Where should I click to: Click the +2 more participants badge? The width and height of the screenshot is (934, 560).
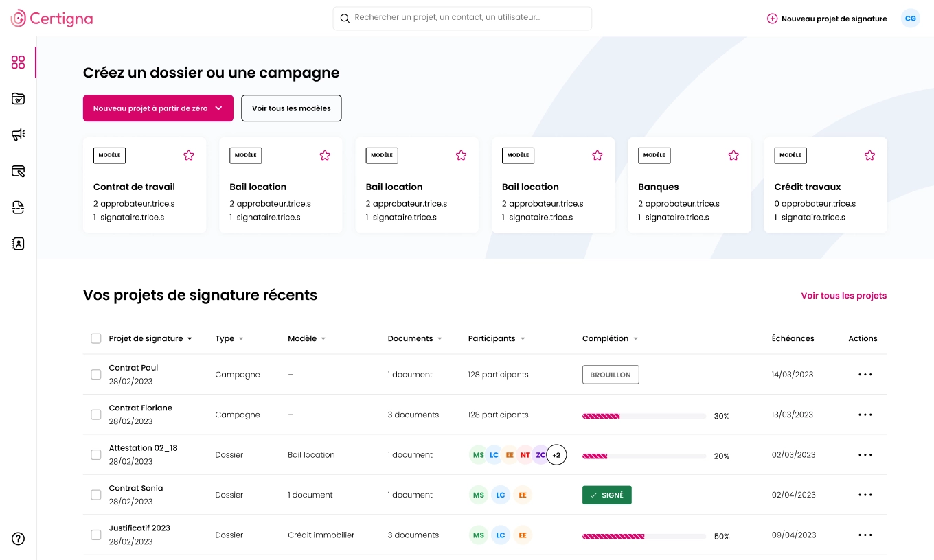click(x=556, y=455)
